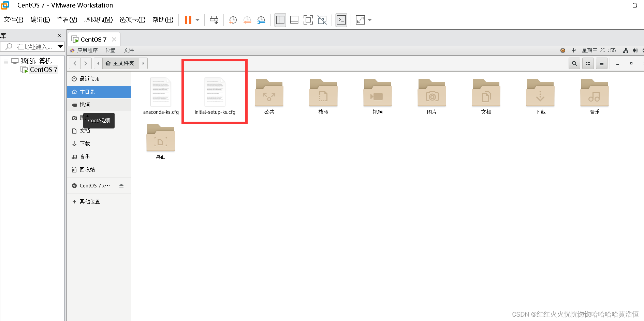Select 最近使用 in the sidebar

tap(99, 79)
